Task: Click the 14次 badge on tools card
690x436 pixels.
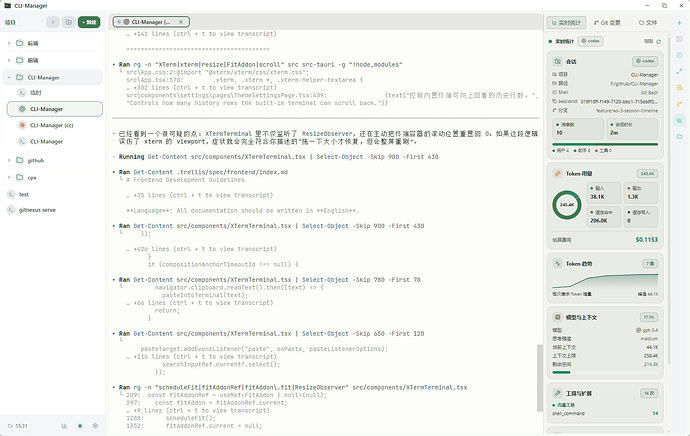Action: pyautogui.click(x=649, y=393)
